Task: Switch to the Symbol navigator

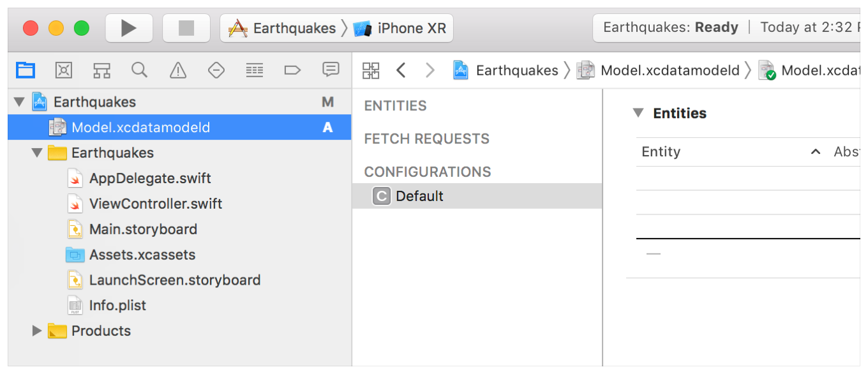Action: (101, 70)
